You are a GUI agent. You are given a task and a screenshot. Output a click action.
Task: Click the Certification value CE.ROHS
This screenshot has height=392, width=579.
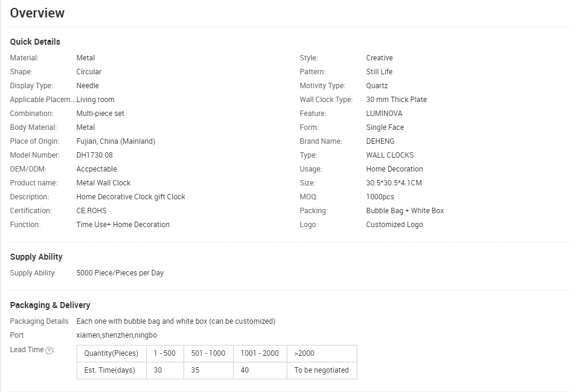(92, 211)
